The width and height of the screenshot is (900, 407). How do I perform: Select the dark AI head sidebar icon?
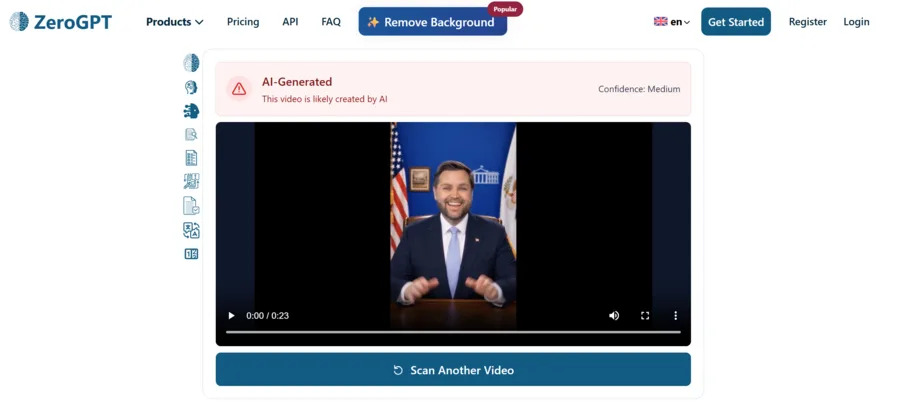click(191, 111)
